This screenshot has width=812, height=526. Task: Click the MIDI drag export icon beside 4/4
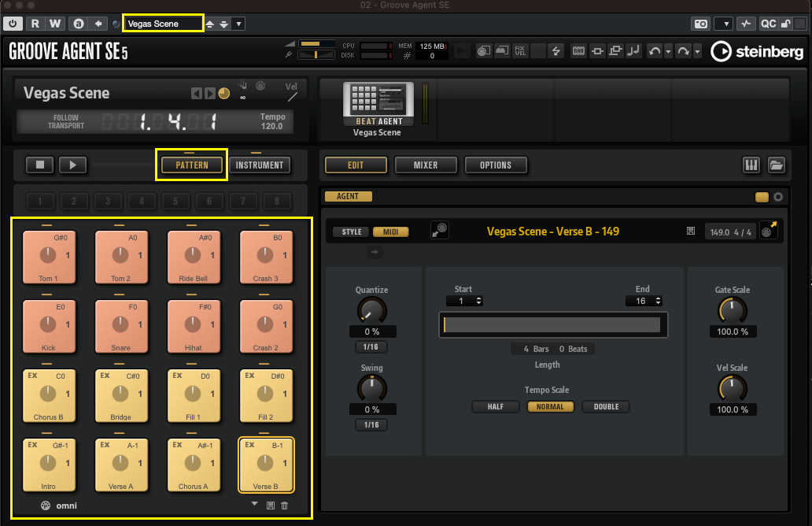(768, 232)
